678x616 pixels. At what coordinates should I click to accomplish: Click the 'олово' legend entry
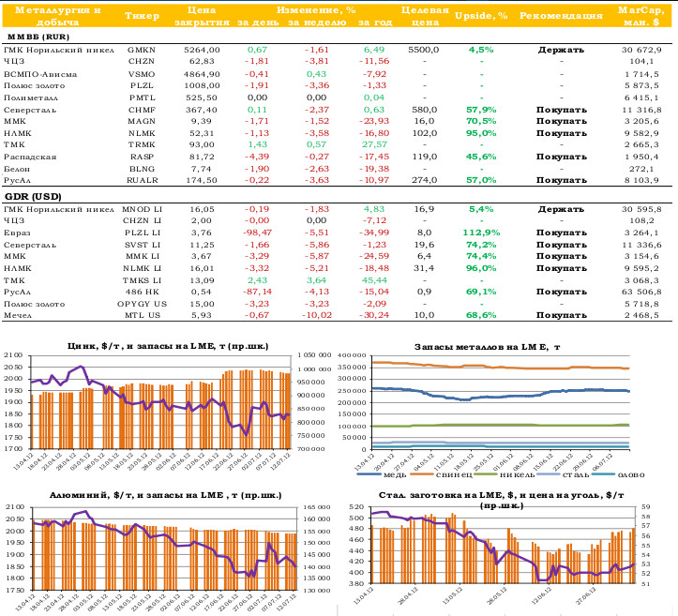click(618, 474)
